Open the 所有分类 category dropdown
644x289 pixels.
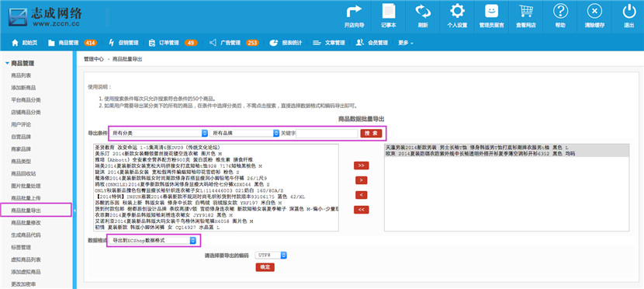(159, 133)
